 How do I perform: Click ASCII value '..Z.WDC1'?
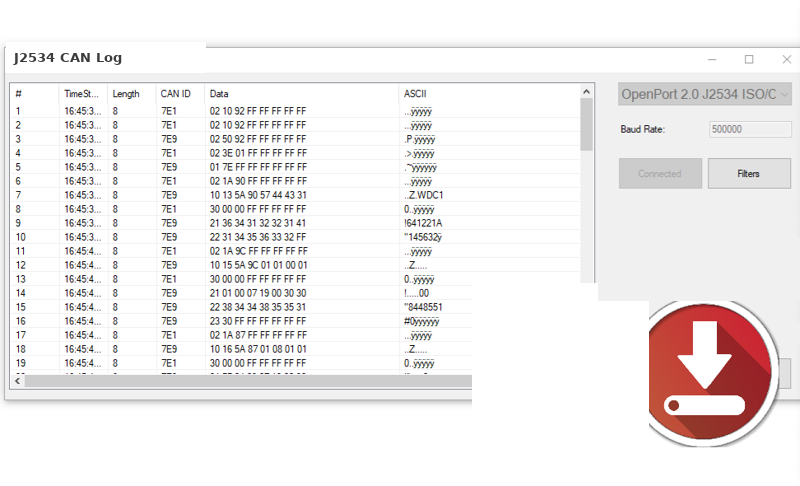423,195
